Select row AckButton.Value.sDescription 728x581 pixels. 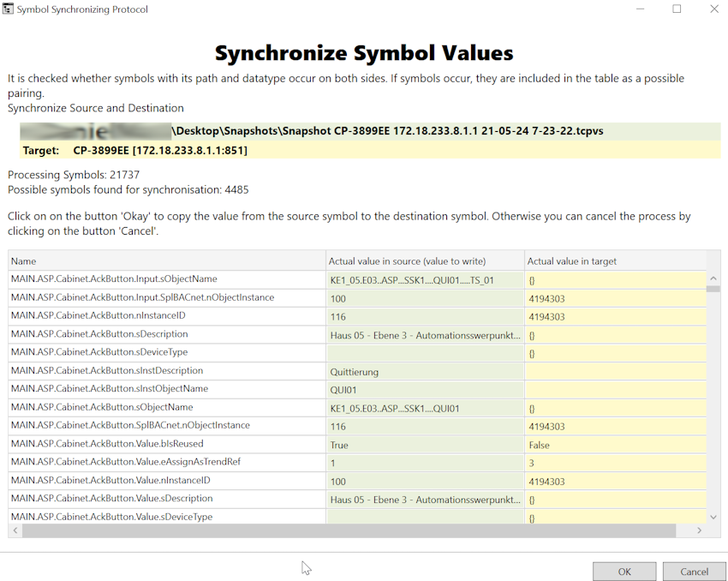coord(357,500)
